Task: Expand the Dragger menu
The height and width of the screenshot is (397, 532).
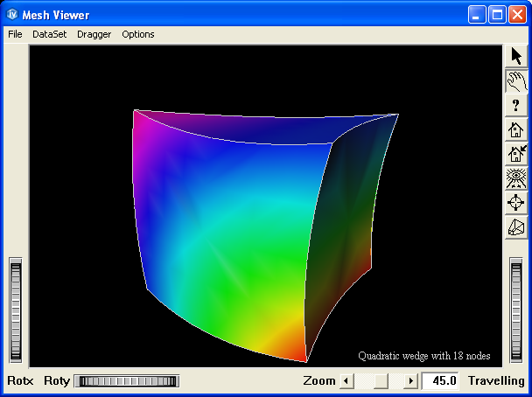Action: 94,34
